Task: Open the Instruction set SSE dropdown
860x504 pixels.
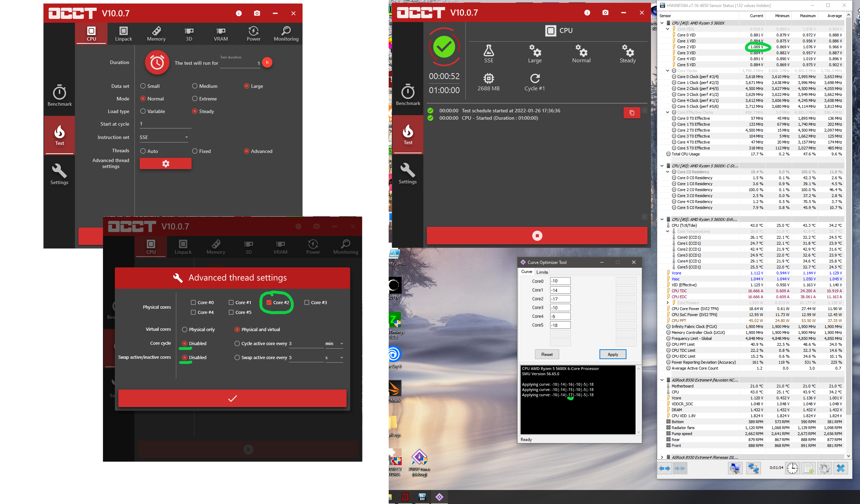Action: coord(164,137)
